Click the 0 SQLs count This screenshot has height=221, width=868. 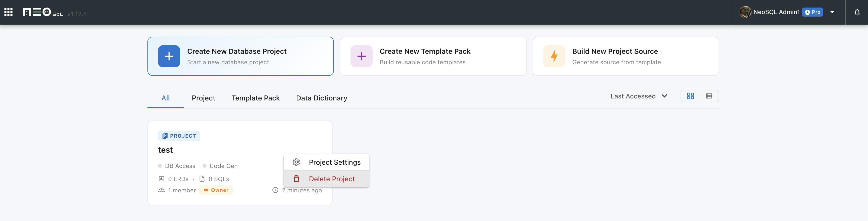pyautogui.click(x=214, y=179)
